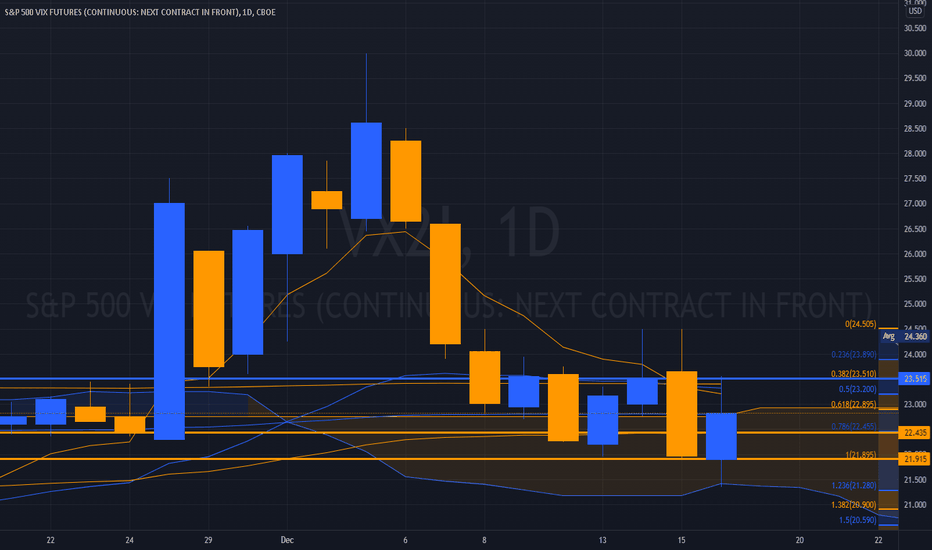Select the orange 22.435 price tag
Screen dimensions: 932x550
pos(915,432)
